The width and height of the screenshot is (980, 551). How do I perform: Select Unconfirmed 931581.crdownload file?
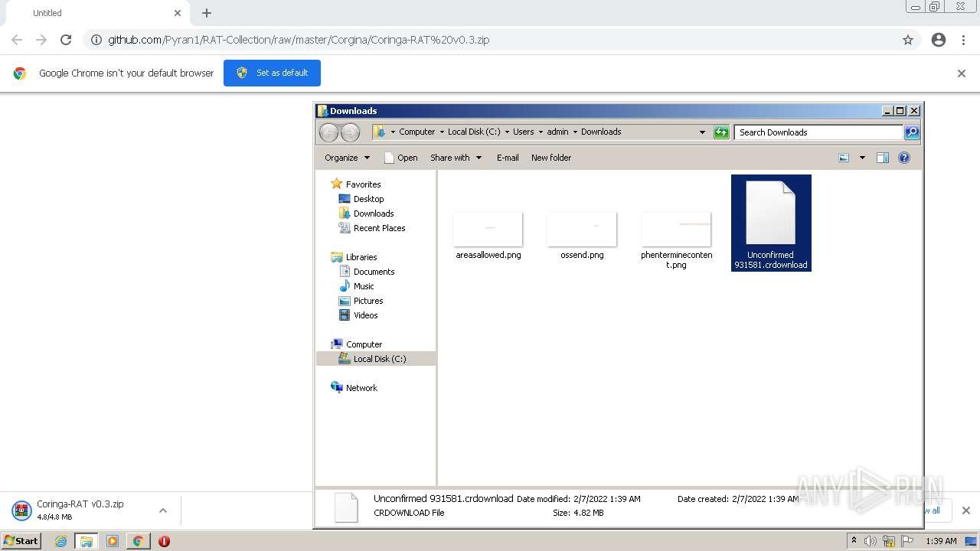pos(771,223)
